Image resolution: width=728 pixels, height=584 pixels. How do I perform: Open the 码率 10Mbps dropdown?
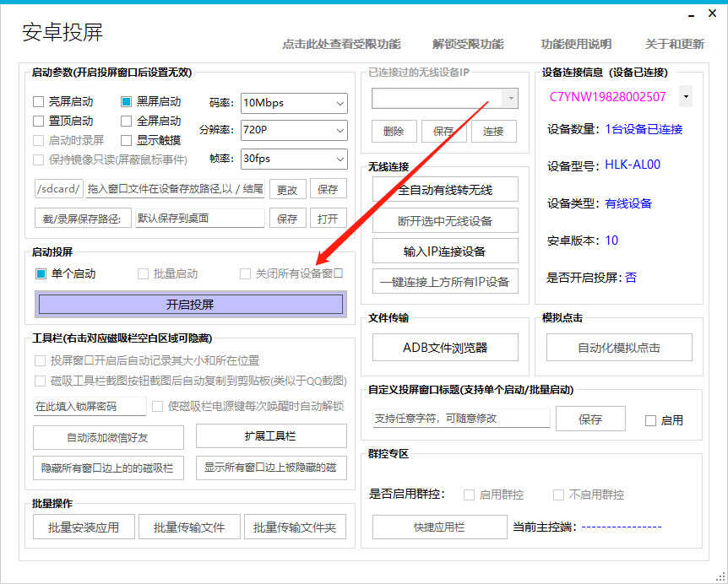294,103
